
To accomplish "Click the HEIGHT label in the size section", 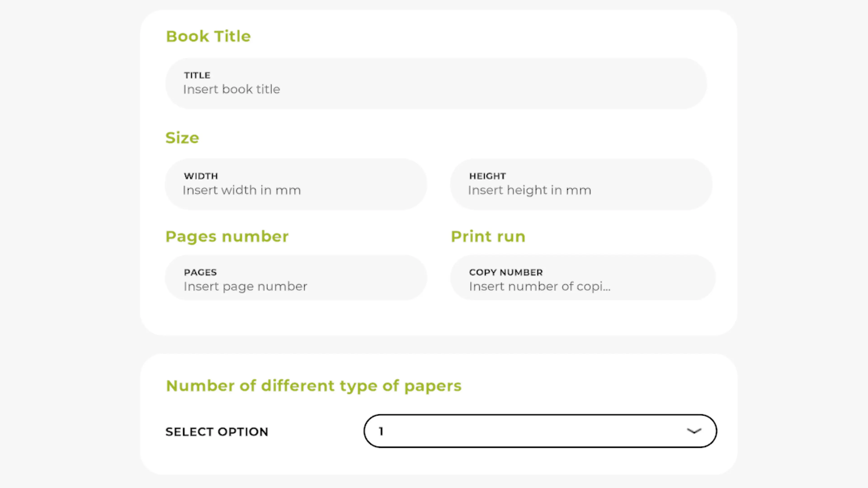I will [x=488, y=176].
